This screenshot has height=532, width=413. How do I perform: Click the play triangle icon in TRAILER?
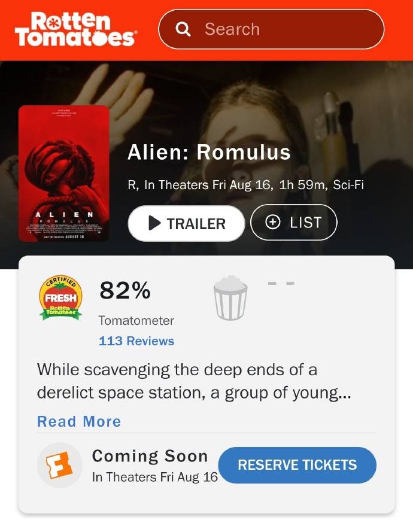tap(154, 223)
